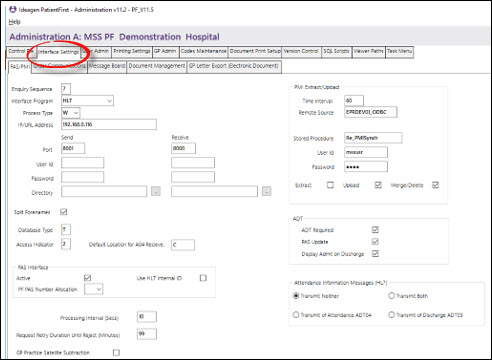This screenshot has width=492, height=360.
Task: Click the Receive Port field
Action: coord(183,148)
